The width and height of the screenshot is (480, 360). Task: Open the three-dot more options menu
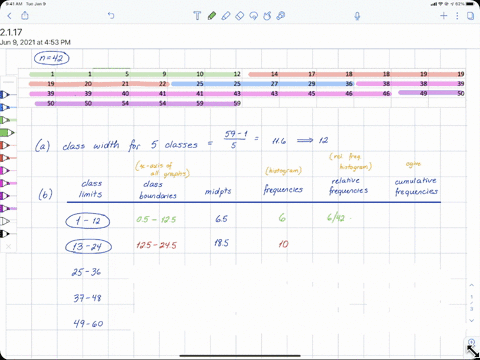(457, 16)
